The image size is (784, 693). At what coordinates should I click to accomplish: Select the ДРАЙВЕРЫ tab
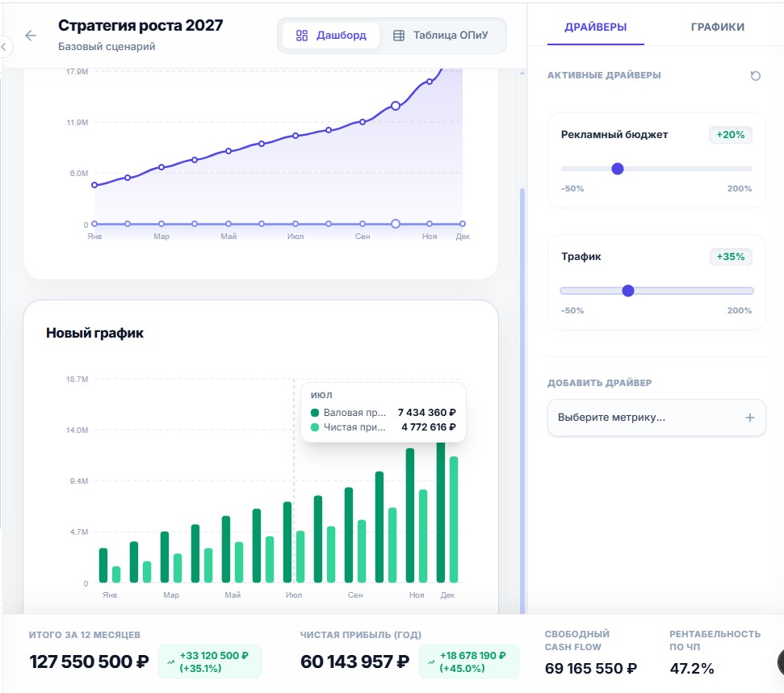[x=596, y=27]
